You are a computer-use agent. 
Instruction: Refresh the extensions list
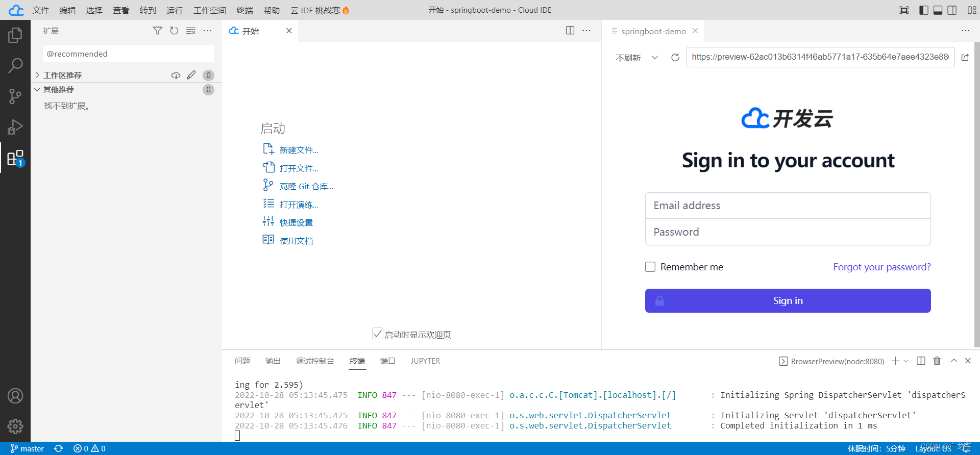(174, 31)
